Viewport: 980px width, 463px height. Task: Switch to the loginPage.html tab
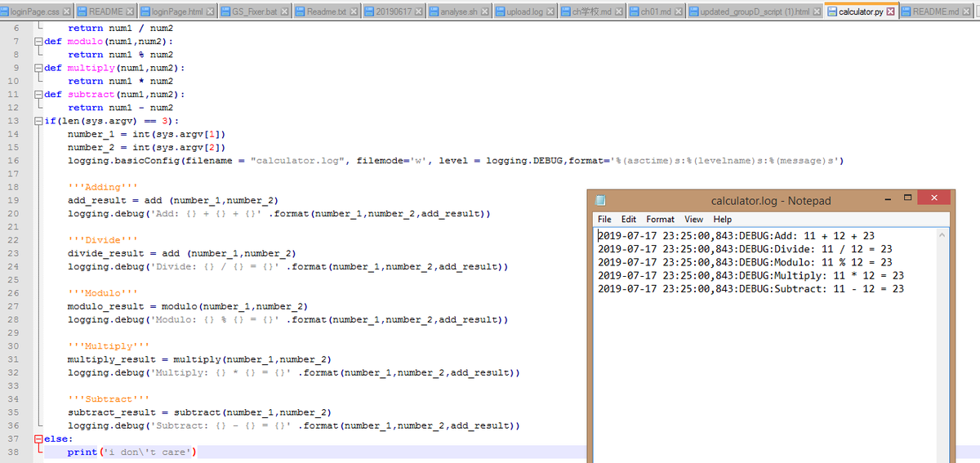coord(177,12)
